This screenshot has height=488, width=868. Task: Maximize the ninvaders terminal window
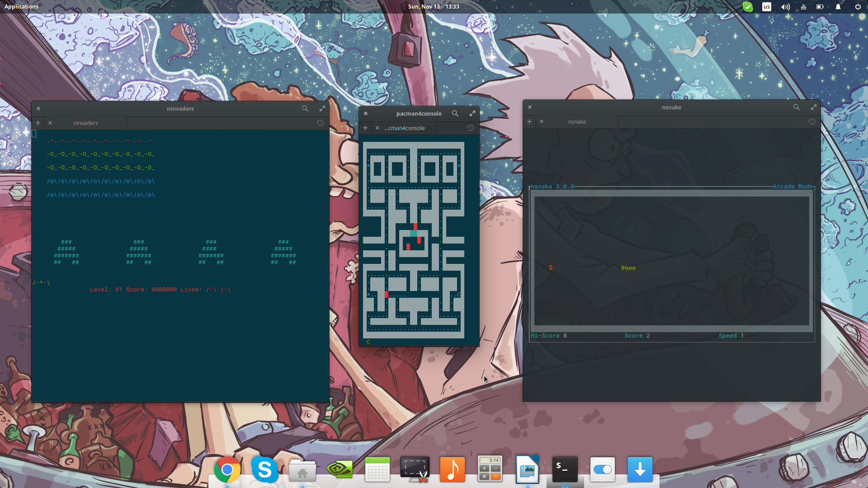322,108
